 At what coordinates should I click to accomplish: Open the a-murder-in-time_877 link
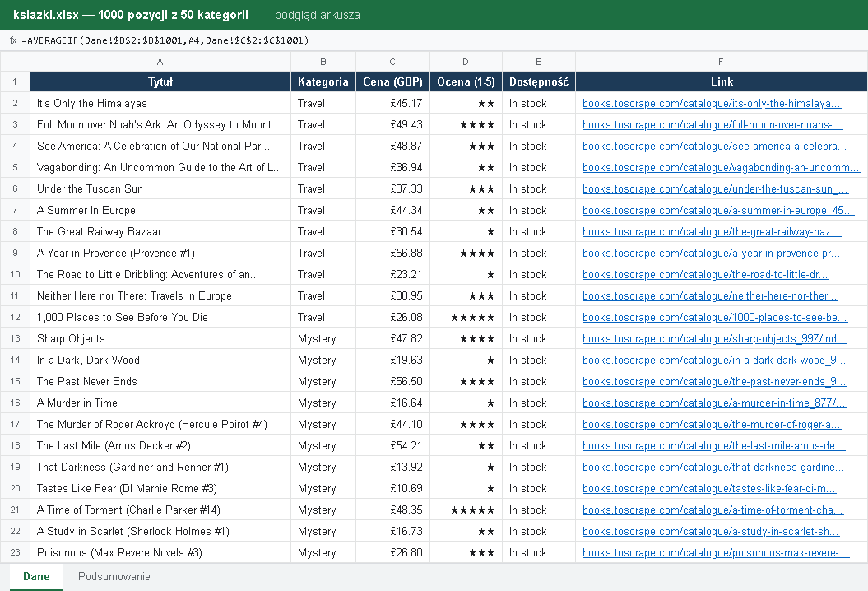(x=714, y=403)
